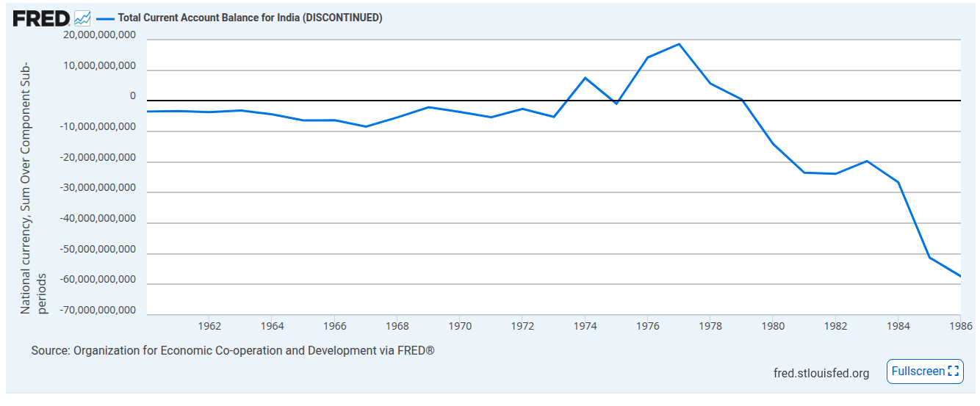This screenshot has height=406, width=980.
Task: Click the 1974 data point on the line
Action: pyautogui.click(x=586, y=78)
